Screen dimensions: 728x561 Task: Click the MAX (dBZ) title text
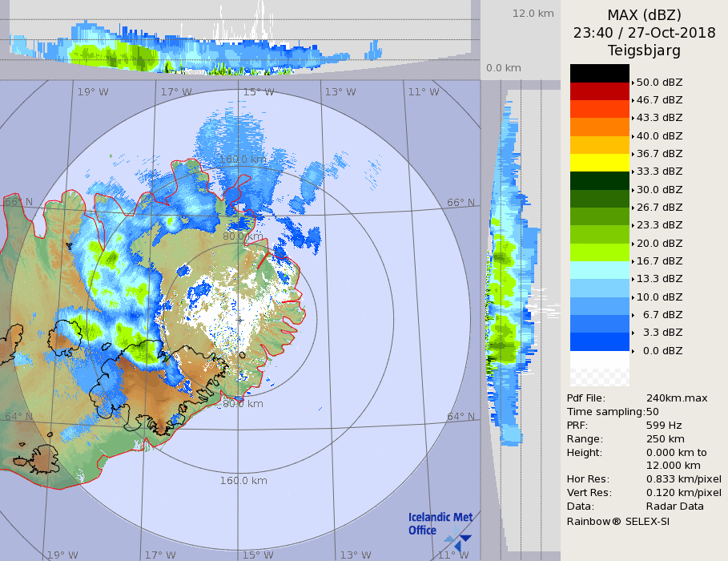pyautogui.click(x=644, y=15)
